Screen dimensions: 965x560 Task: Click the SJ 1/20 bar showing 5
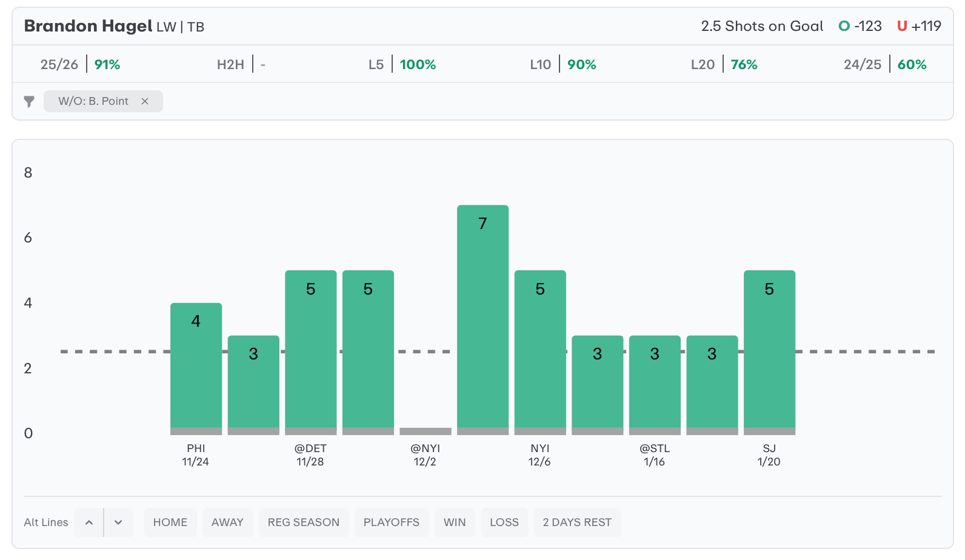[x=769, y=350]
